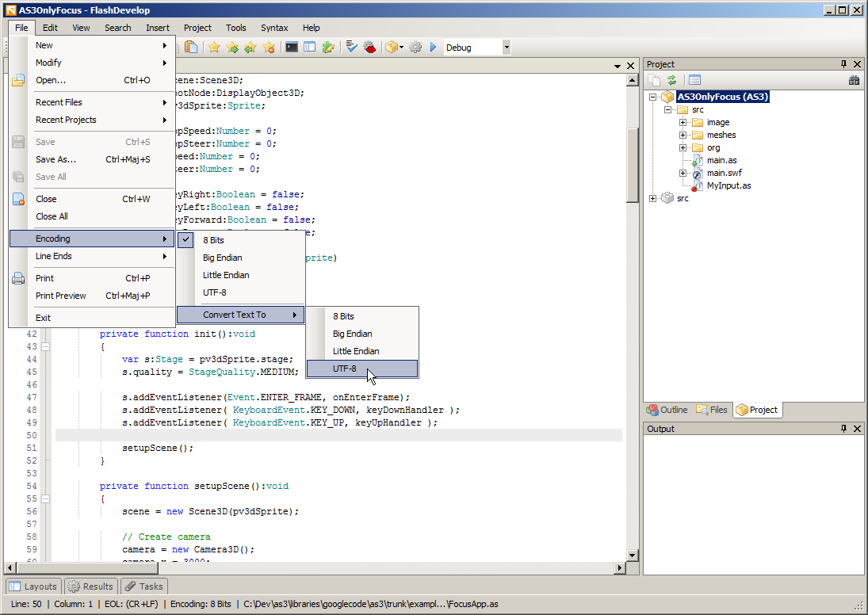Open the Recent Projects submenu
The image size is (868, 615).
point(92,120)
